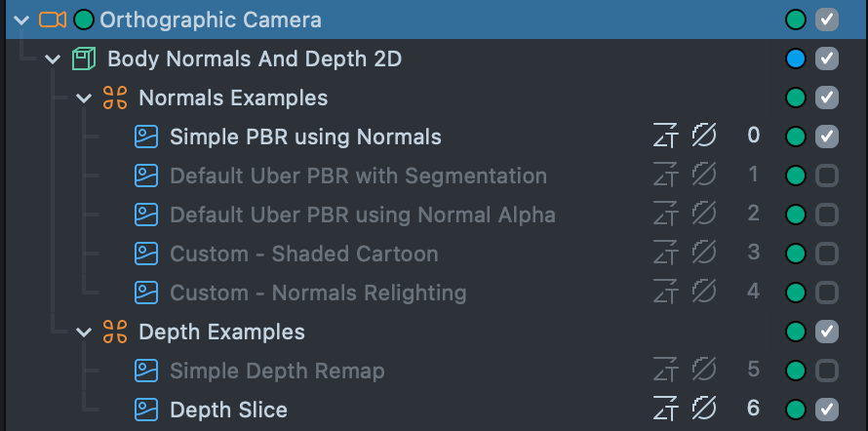Image resolution: width=868 pixels, height=431 pixels.
Task: Click the depth-test icon on Depth Slice row
Action: click(665, 410)
